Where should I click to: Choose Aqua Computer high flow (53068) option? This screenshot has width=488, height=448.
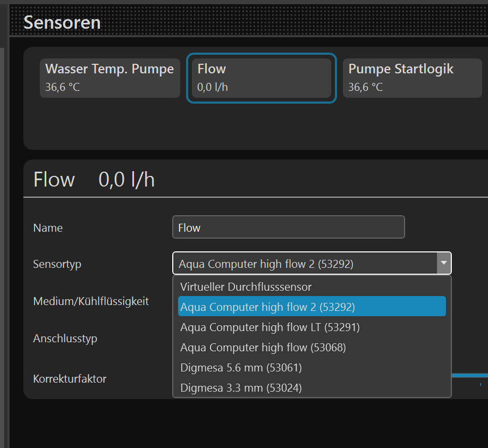point(312,348)
